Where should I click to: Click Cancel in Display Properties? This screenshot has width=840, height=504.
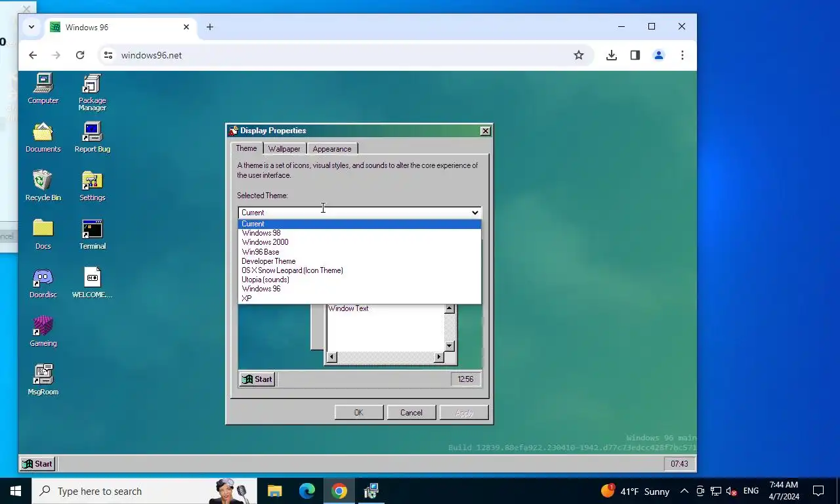tap(411, 413)
